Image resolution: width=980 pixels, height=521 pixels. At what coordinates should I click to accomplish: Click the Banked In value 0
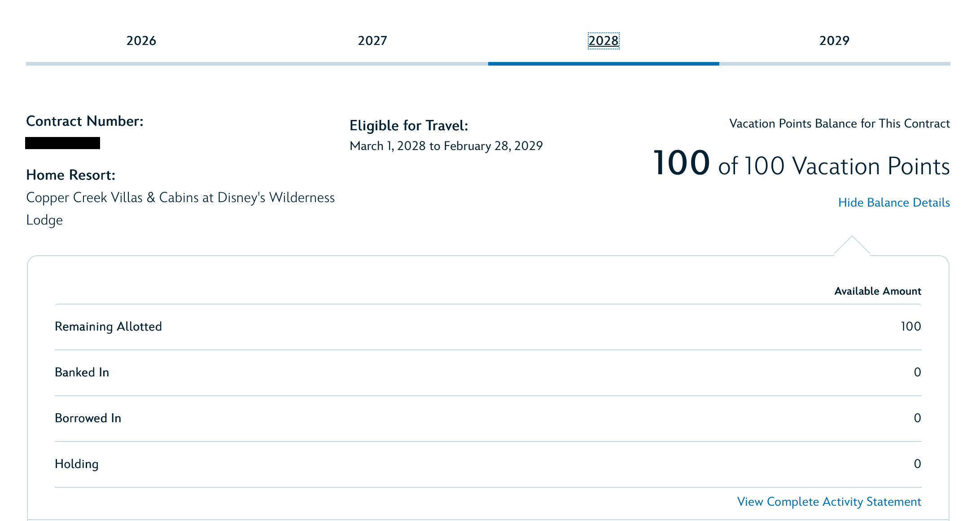pyautogui.click(x=918, y=372)
